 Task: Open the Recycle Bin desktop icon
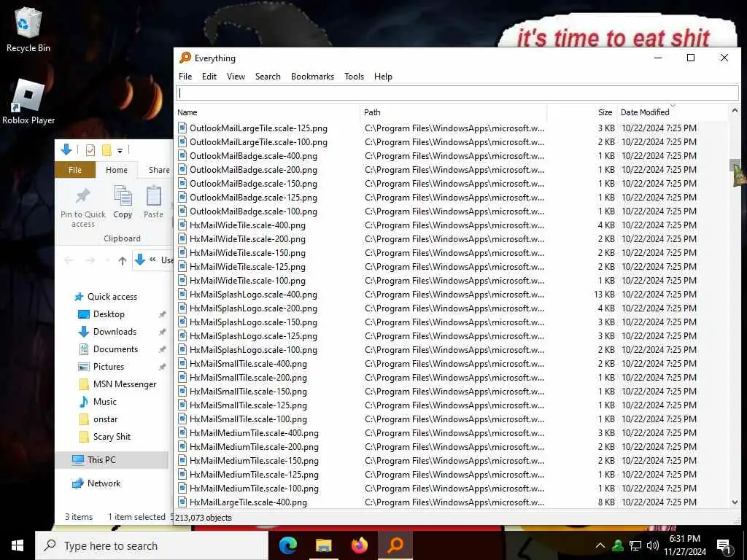point(28,29)
